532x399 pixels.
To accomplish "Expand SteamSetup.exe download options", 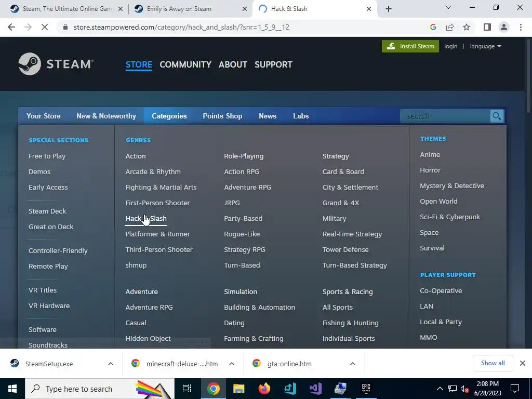I will pyautogui.click(x=111, y=364).
